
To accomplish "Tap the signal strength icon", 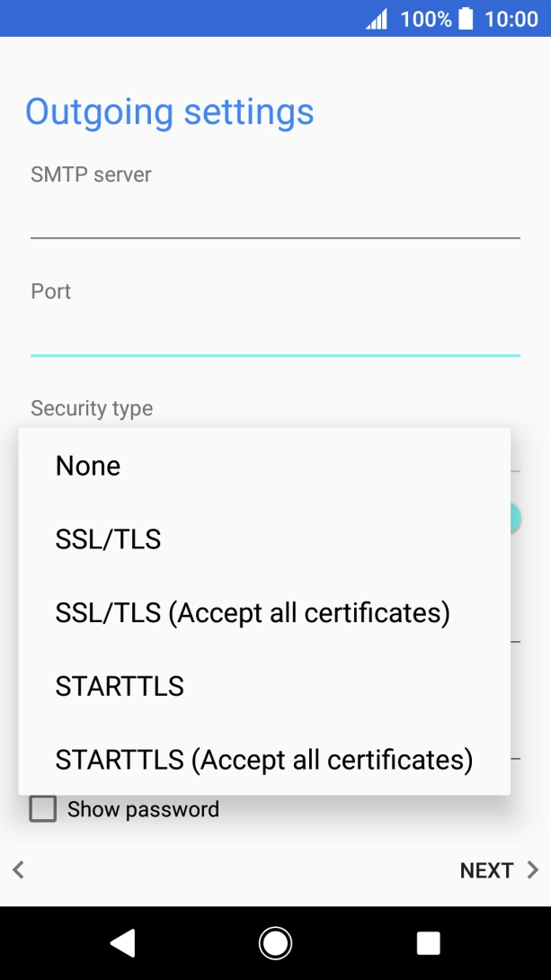I will click(377, 18).
